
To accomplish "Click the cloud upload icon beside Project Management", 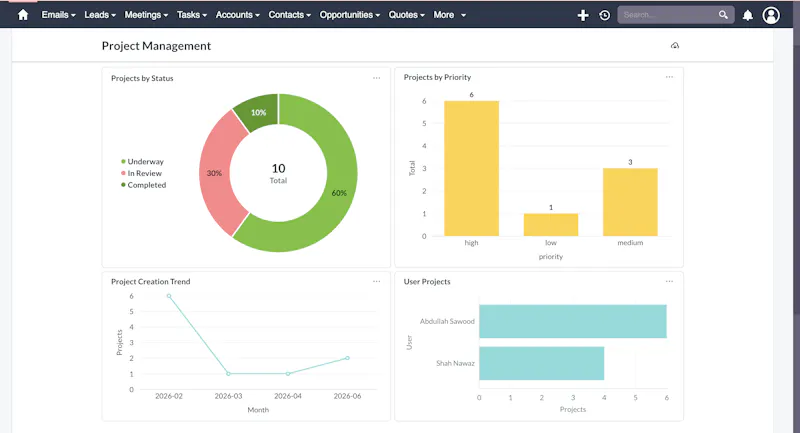I will click(x=674, y=45).
